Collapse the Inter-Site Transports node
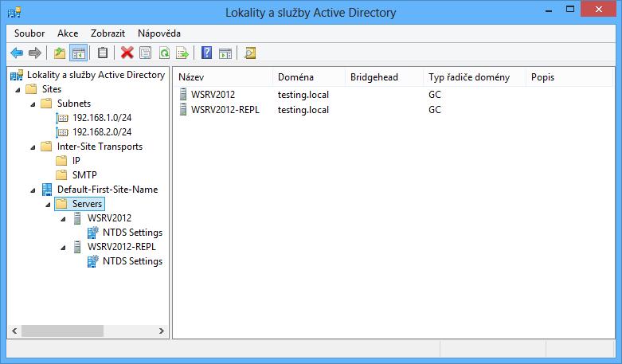622x364 pixels. pos(33,147)
